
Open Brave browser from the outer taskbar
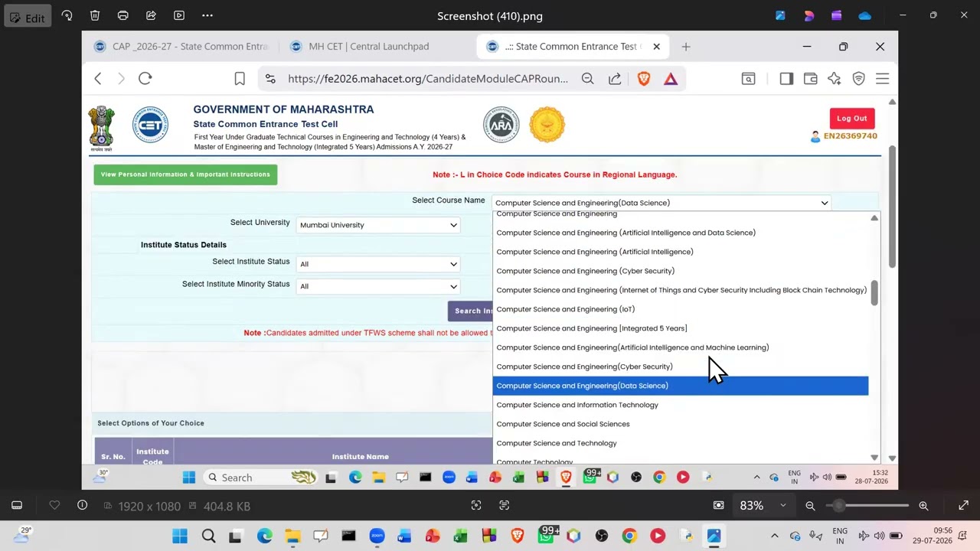pos(518,536)
